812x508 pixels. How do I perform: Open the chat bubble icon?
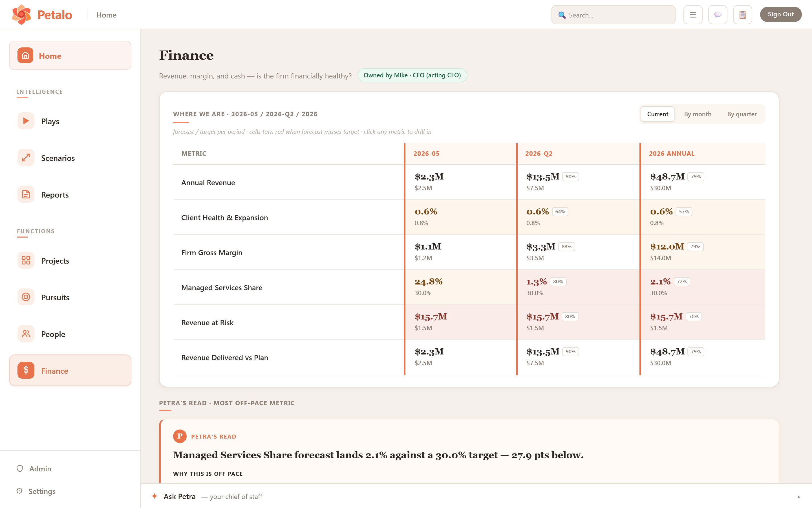pos(718,15)
